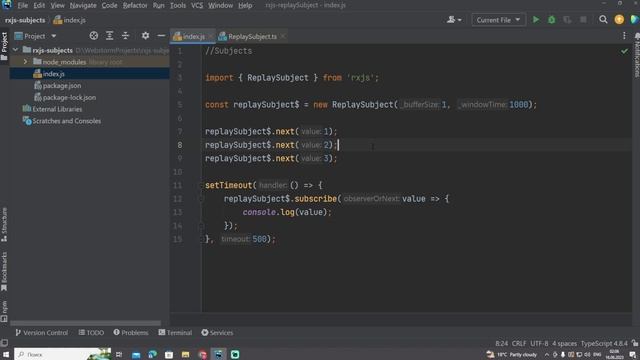Open Project panel settings gear
Image resolution: width=640 pixels, height=360 pixels.
[x=145, y=36]
